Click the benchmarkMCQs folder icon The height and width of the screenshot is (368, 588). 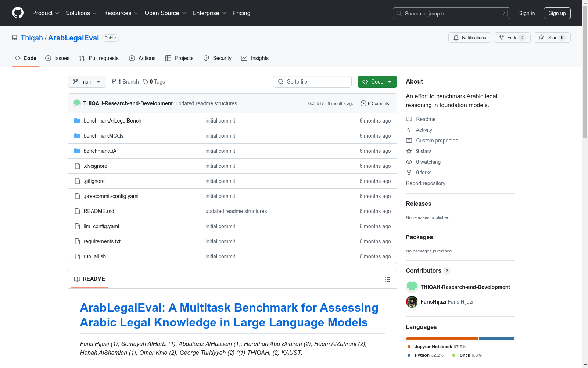(77, 136)
